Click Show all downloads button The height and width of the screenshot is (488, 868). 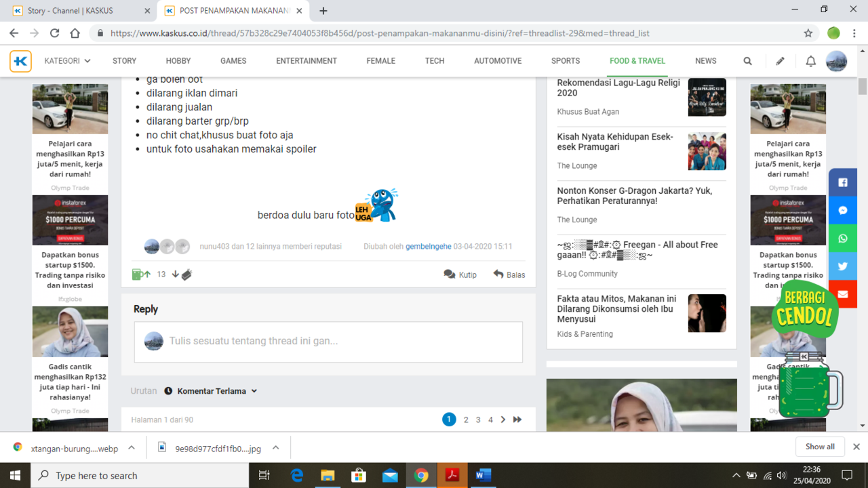coord(820,447)
